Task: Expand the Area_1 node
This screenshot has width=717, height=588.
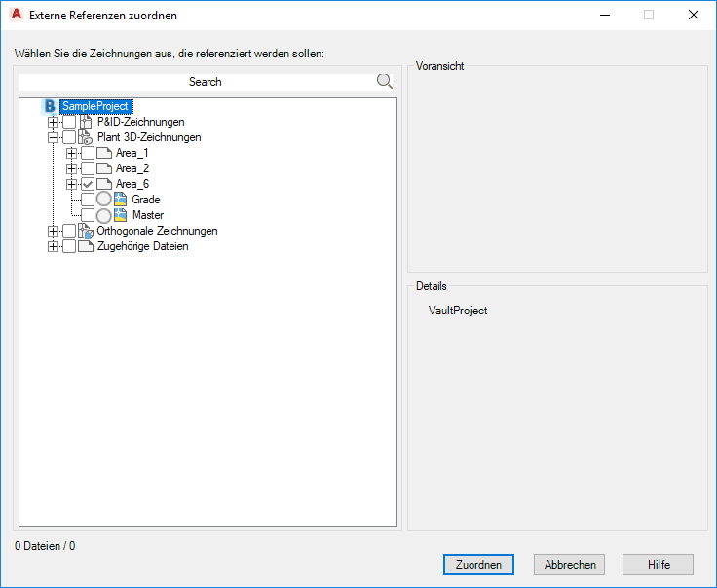Action: pos(71,153)
